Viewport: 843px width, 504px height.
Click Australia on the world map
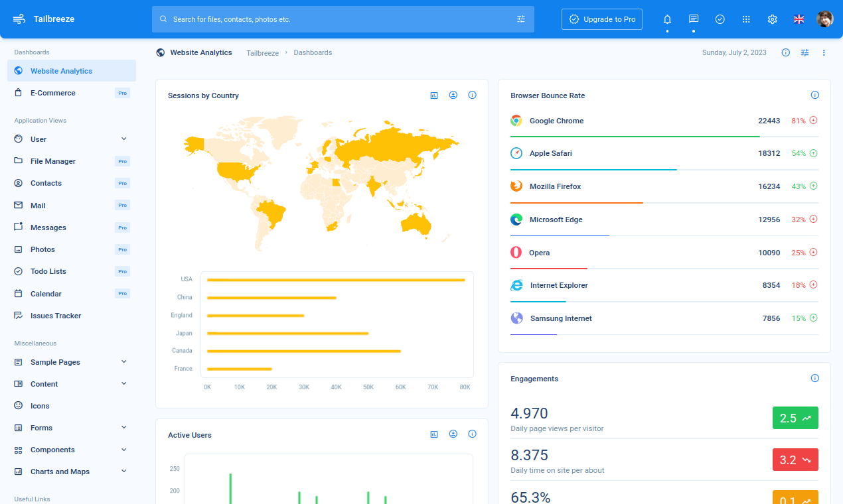(x=416, y=222)
